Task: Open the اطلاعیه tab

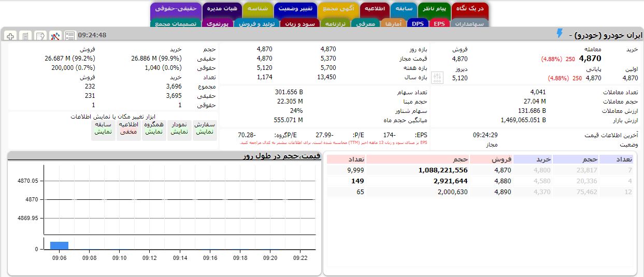Action: pos(376,9)
